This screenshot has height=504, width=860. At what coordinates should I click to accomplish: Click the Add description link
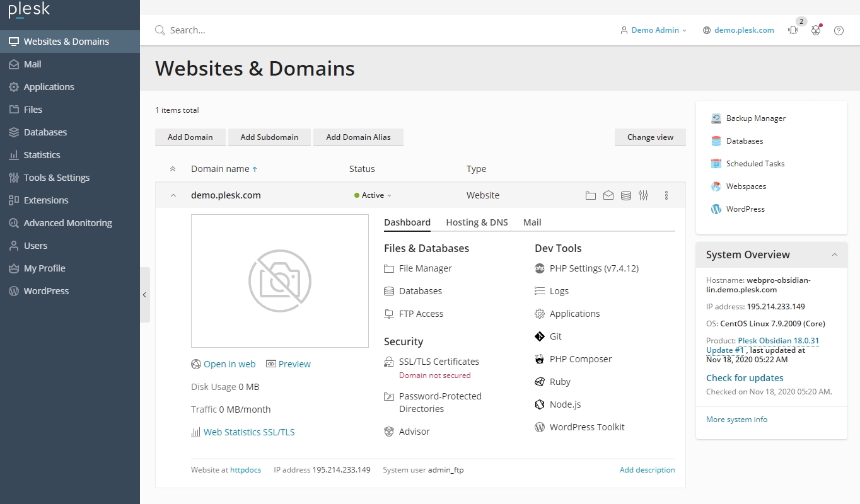pos(647,470)
